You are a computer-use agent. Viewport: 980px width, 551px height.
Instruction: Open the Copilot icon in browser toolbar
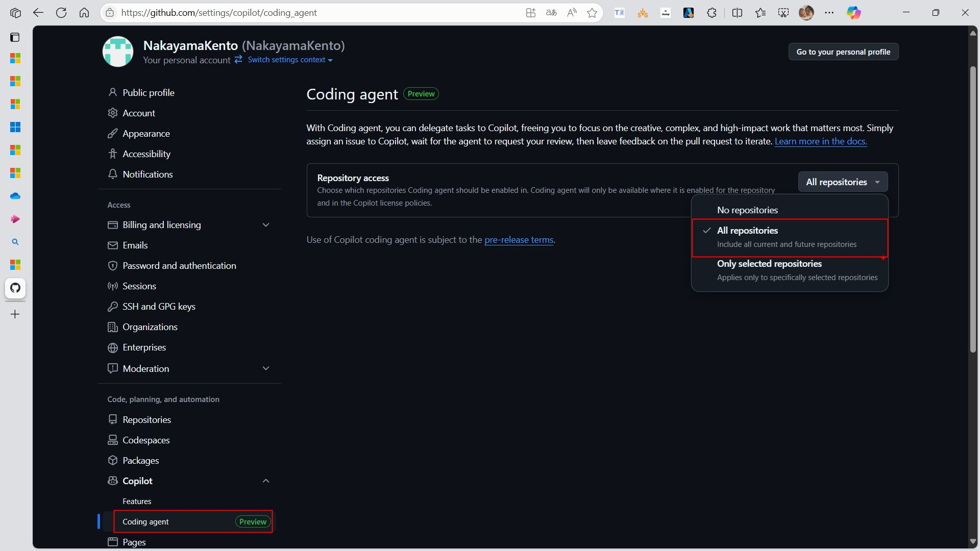853,13
